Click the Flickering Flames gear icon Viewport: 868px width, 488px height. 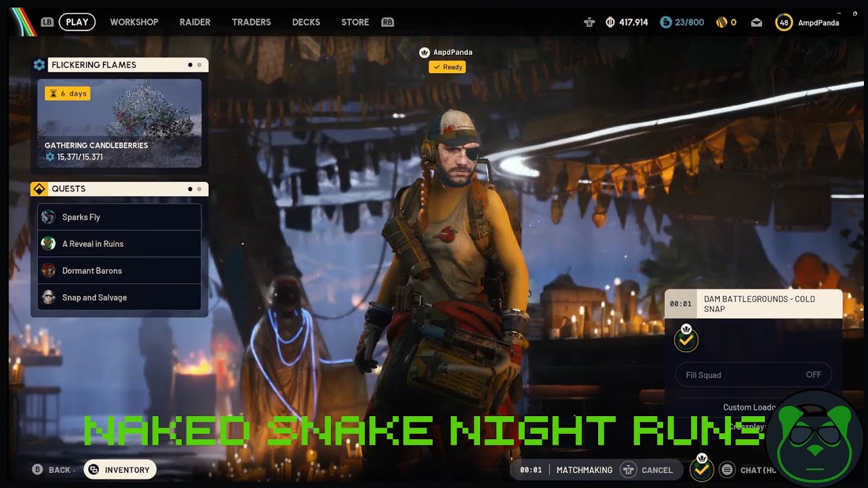[39, 65]
